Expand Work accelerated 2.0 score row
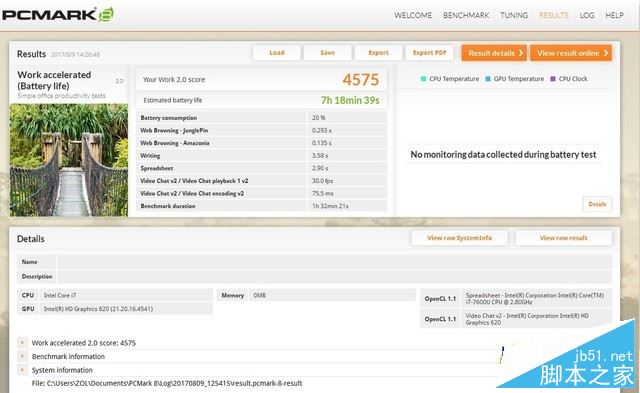The image size is (640, 393). pos(22,343)
